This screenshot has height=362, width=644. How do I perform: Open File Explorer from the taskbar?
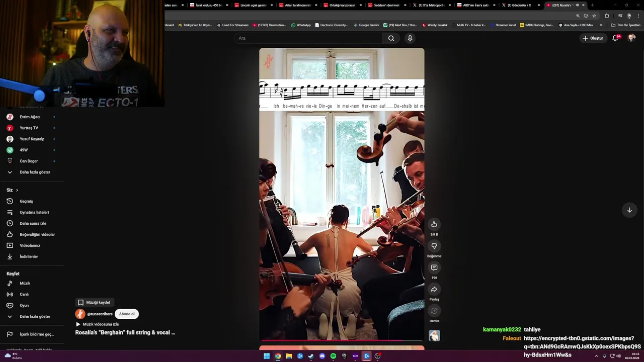[289, 356]
